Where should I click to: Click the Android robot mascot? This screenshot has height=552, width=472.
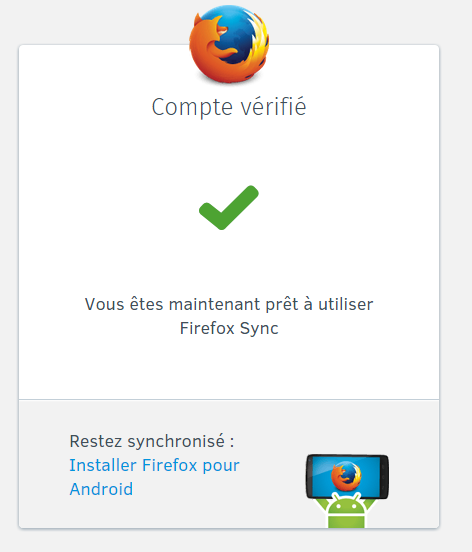click(346, 510)
